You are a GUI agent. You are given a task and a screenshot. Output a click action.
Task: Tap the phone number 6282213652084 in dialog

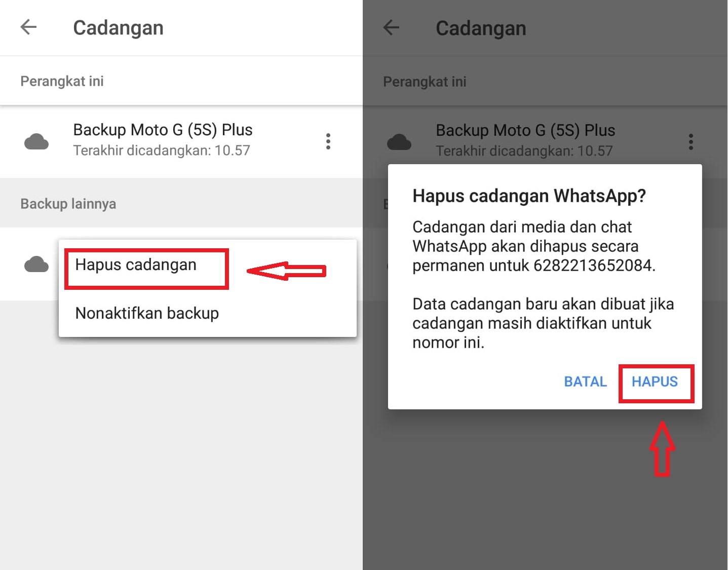click(592, 265)
